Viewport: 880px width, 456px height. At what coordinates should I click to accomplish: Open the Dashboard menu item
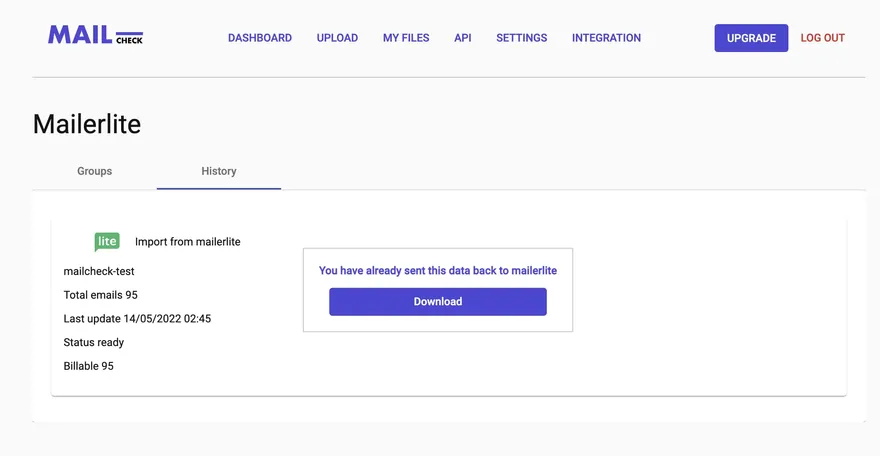click(x=260, y=38)
